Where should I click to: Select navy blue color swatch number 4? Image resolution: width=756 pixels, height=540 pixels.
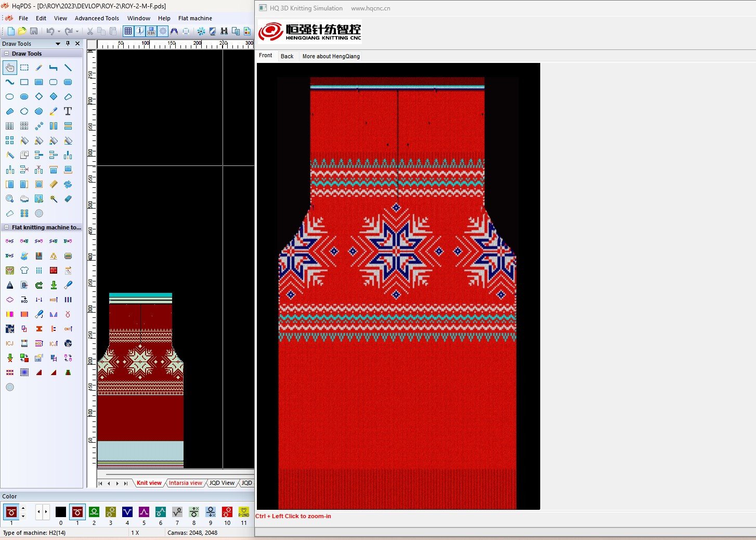click(x=127, y=512)
